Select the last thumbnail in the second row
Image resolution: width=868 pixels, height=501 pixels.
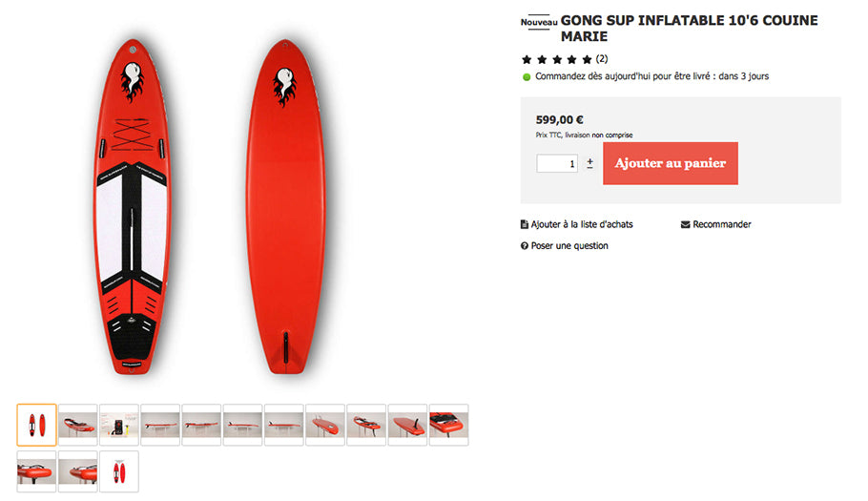tap(118, 471)
